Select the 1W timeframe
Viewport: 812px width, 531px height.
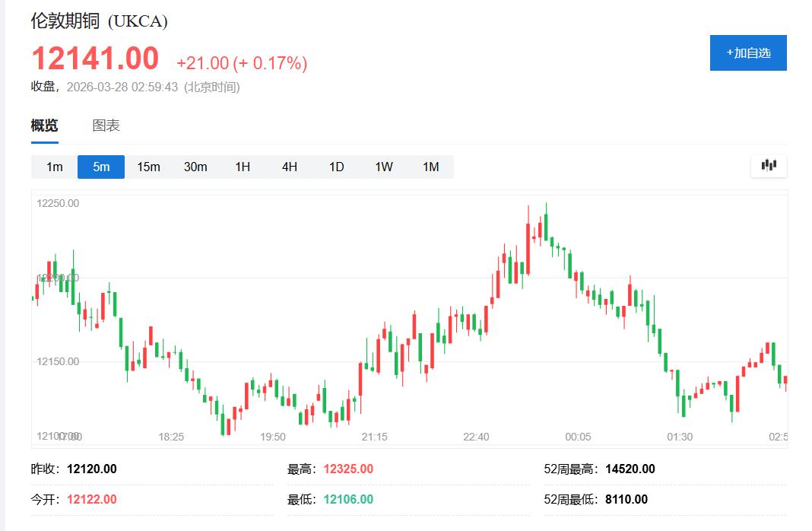383,167
